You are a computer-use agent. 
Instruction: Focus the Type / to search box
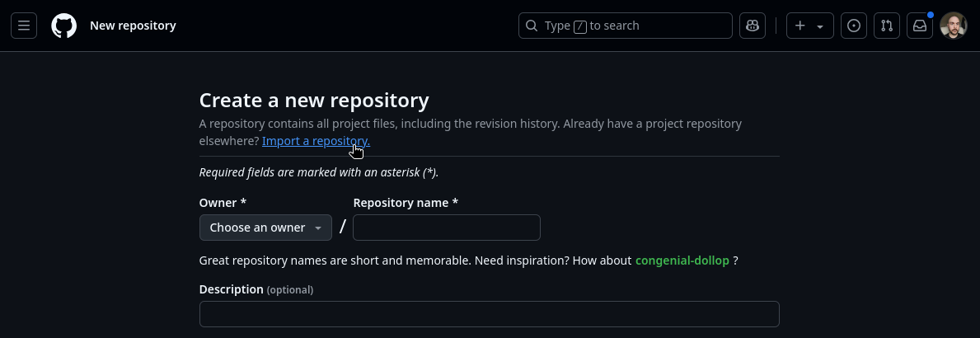pyautogui.click(x=625, y=26)
